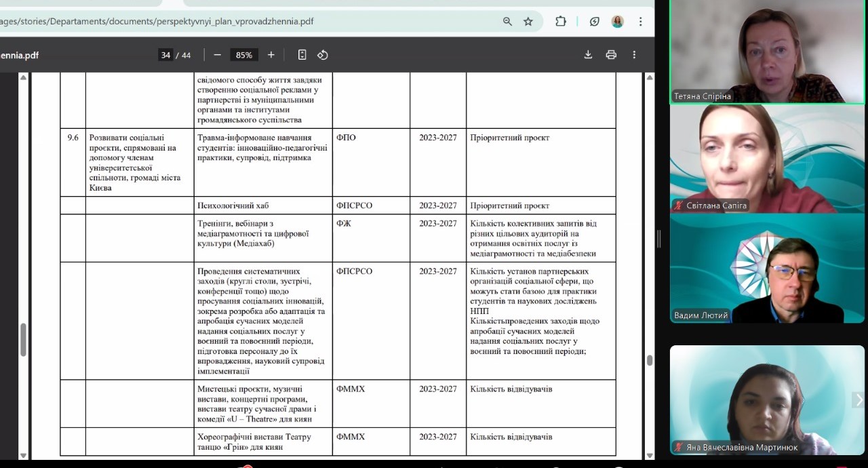The image size is (868, 468).
Task: Print the PDF document
Action: point(611,55)
